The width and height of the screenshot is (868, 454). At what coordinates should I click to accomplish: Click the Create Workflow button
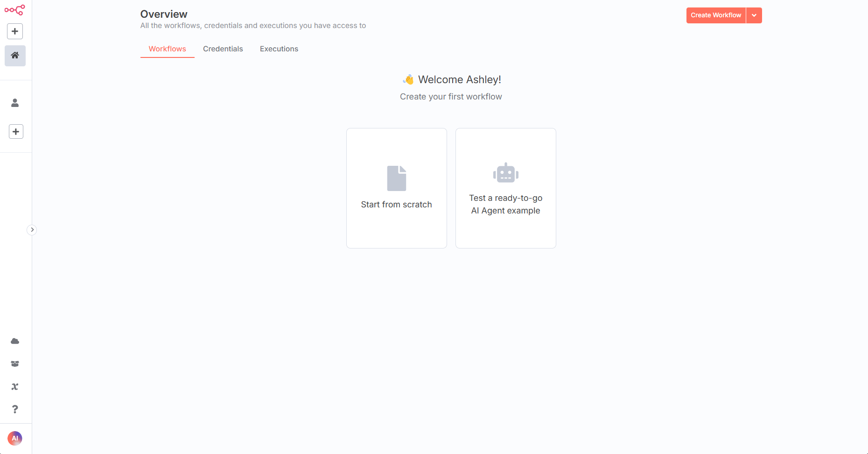tap(716, 15)
